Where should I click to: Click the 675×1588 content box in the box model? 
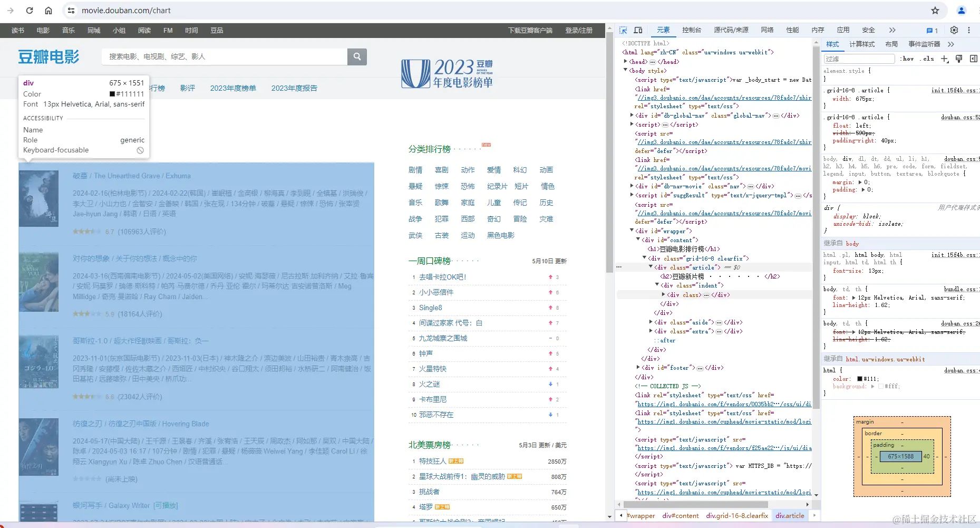pos(900,456)
